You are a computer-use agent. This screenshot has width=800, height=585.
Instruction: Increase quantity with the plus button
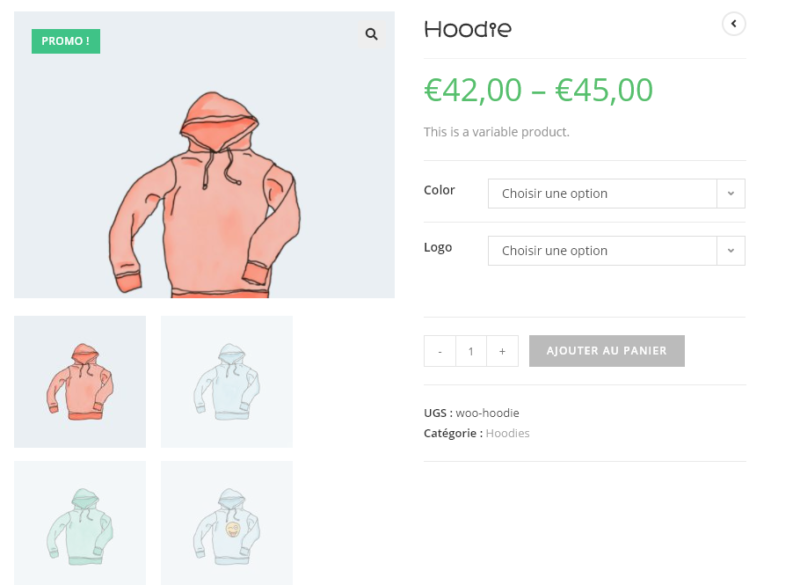point(502,351)
